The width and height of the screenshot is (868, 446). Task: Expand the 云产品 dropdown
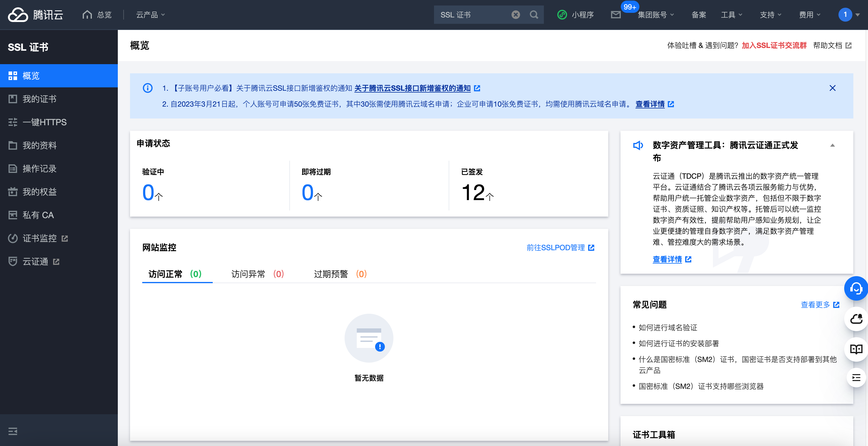tap(150, 14)
